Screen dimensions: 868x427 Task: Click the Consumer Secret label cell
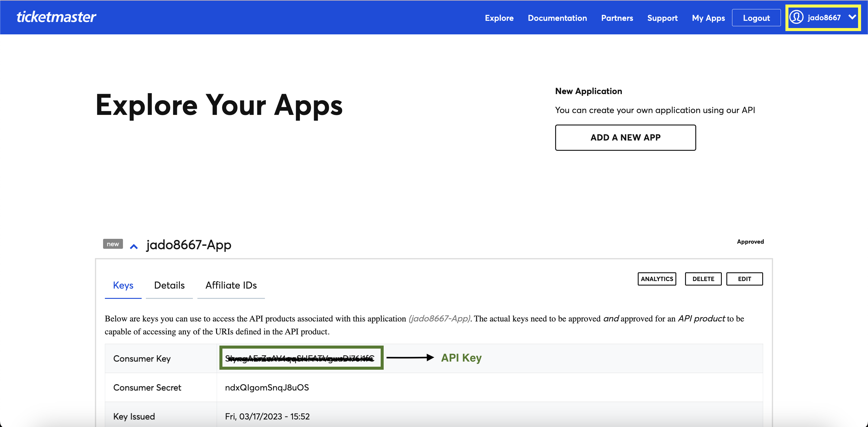pos(161,387)
